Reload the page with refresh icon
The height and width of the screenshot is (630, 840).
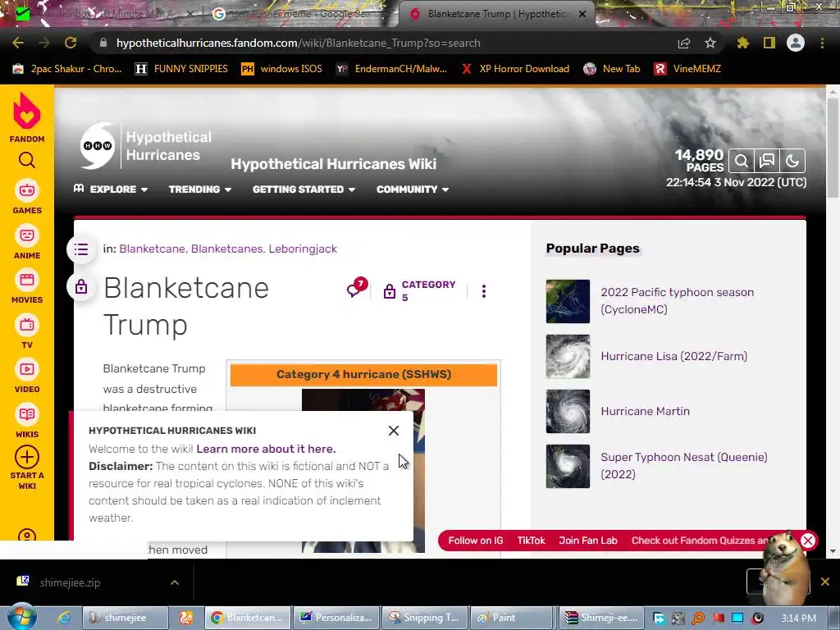(x=71, y=43)
